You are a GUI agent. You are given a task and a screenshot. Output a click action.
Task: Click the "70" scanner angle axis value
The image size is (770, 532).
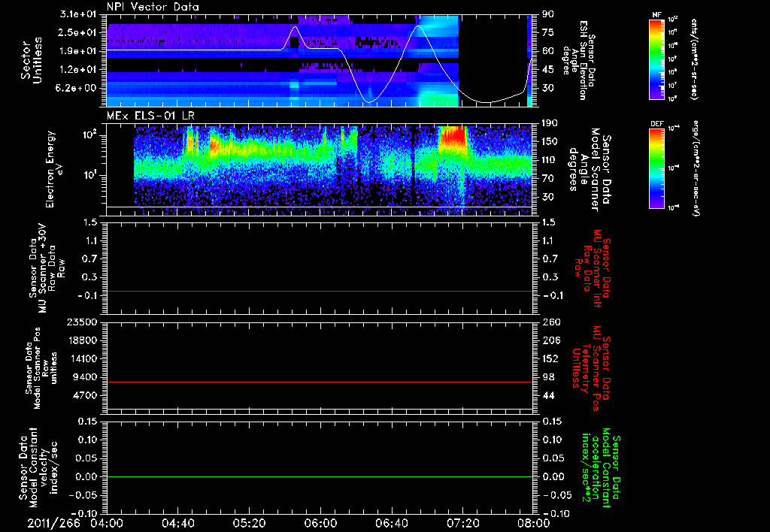click(x=548, y=179)
